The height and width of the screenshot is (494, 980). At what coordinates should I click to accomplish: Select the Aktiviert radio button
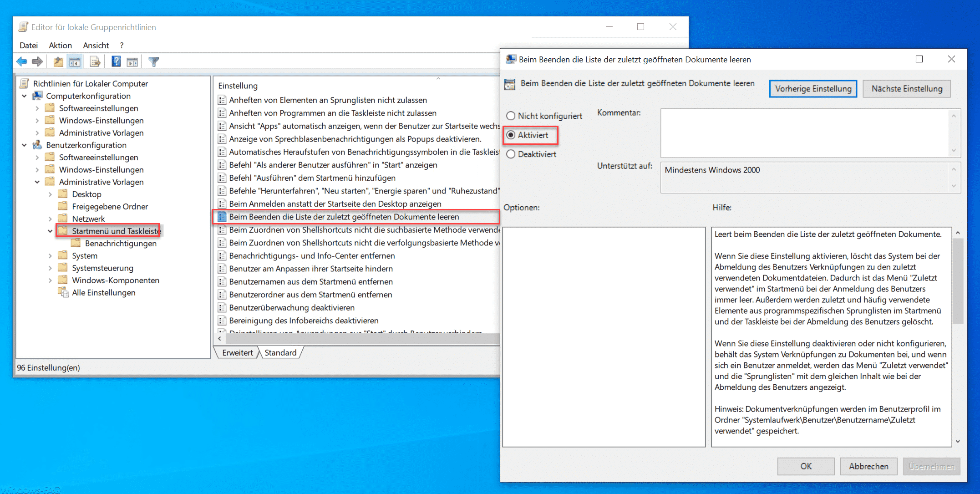click(511, 135)
